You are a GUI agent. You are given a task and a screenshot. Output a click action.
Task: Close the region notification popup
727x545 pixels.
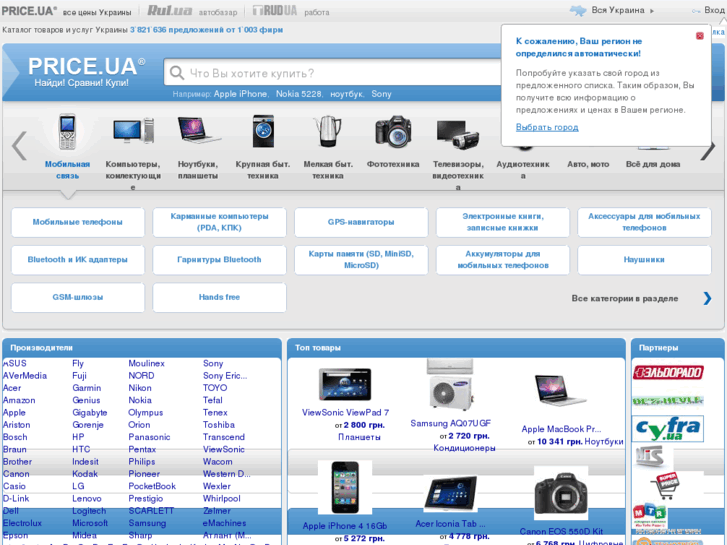click(700, 36)
